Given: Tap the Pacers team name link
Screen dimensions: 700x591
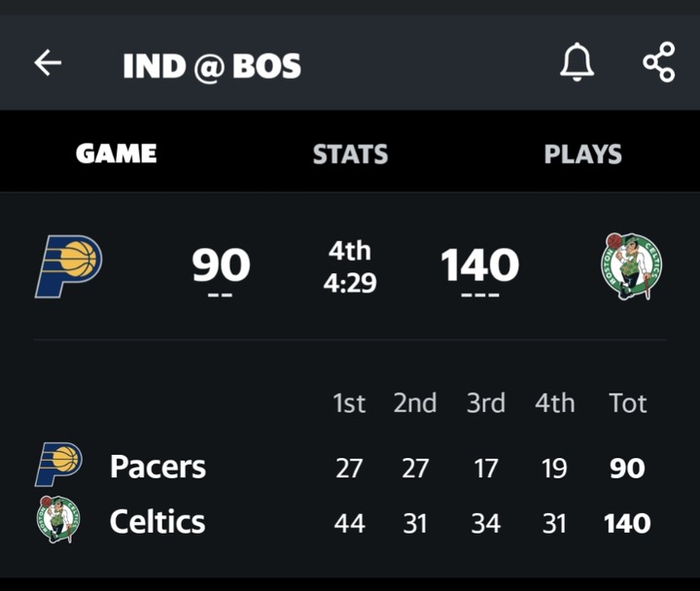Looking at the screenshot, I should click(x=157, y=467).
